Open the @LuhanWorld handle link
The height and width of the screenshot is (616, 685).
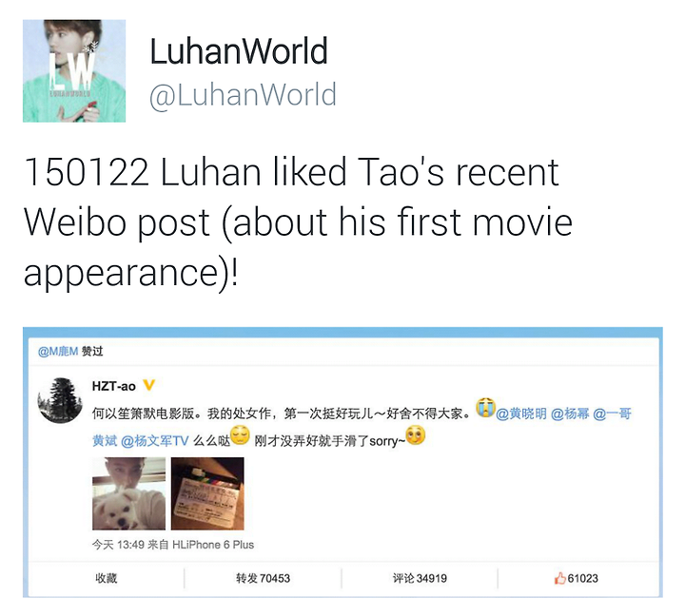click(x=243, y=94)
